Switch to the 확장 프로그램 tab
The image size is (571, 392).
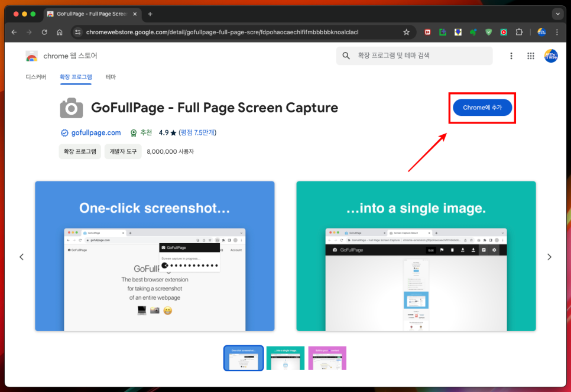76,77
